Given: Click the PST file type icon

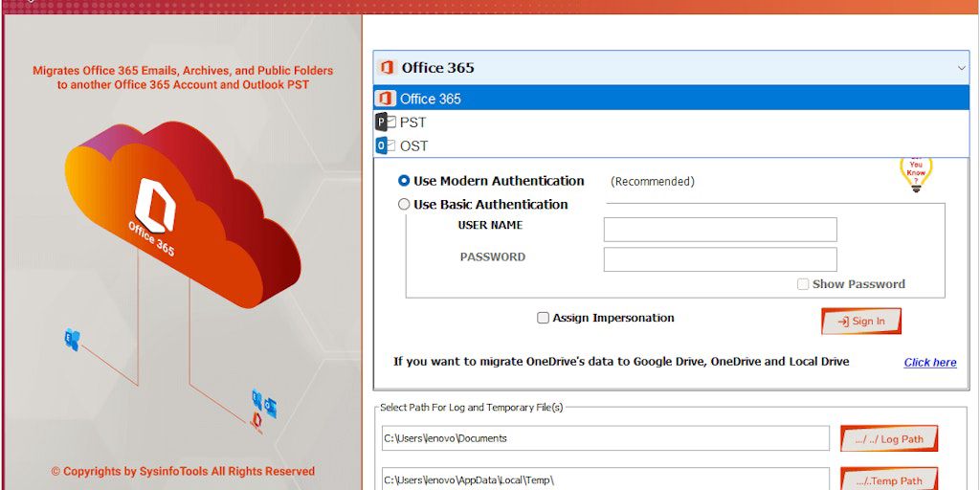Looking at the screenshot, I should point(385,122).
